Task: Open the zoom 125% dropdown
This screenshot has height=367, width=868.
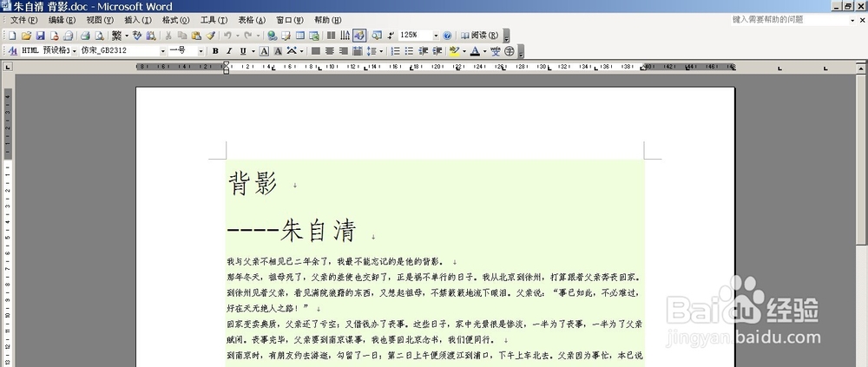Action: click(x=436, y=36)
